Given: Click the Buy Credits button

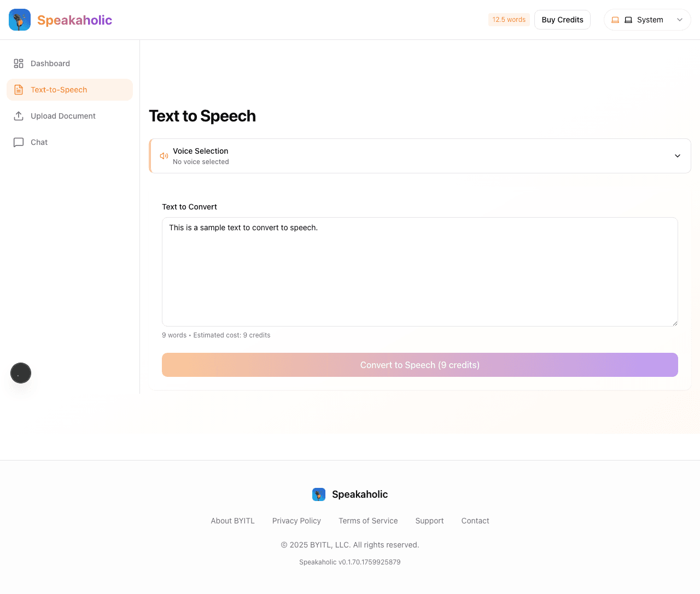Looking at the screenshot, I should tap(562, 19).
